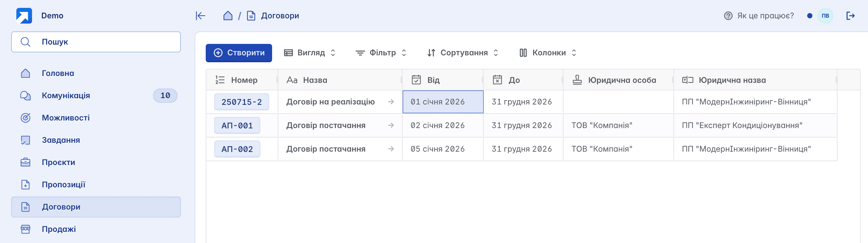Screen dimensions: 868x243
Task: Open the Колонки columns dropdown
Action: coord(548,53)
